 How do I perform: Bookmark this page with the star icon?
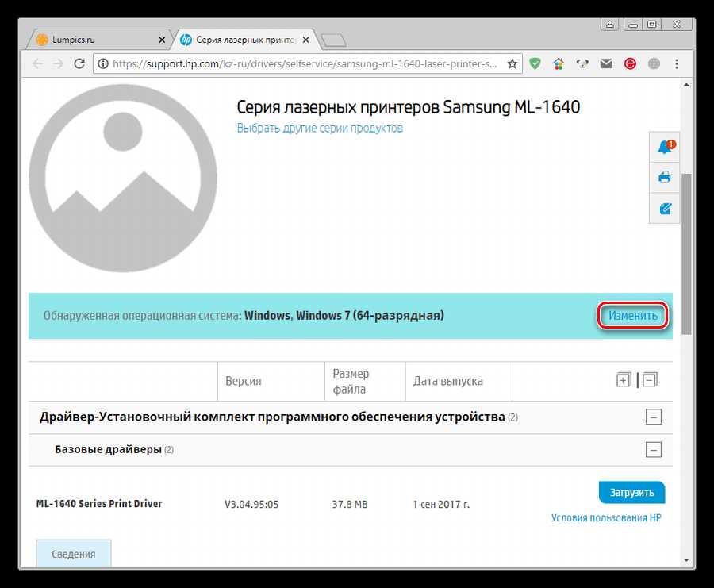pos(512,63)
